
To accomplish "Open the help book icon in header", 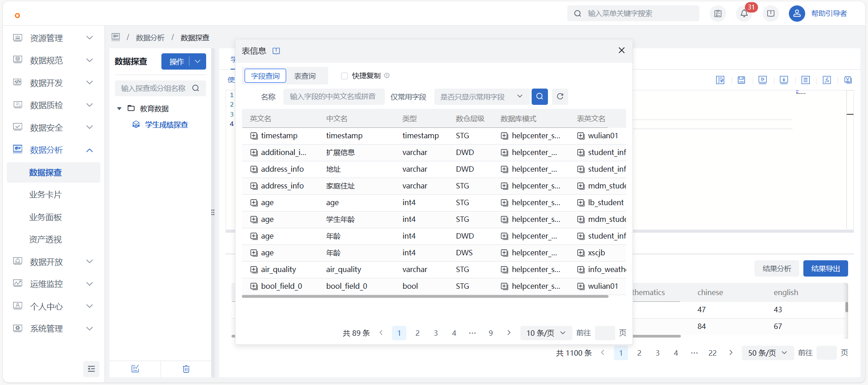I will 771,14.
